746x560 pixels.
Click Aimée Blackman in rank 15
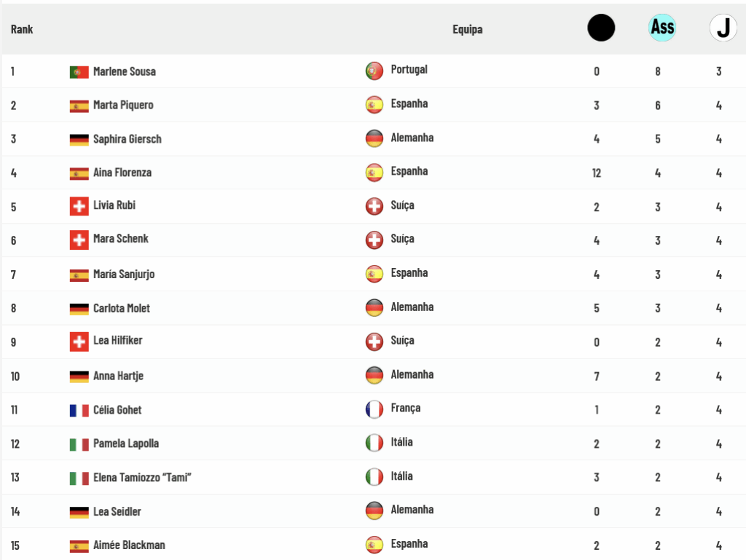tap(129, 545)
